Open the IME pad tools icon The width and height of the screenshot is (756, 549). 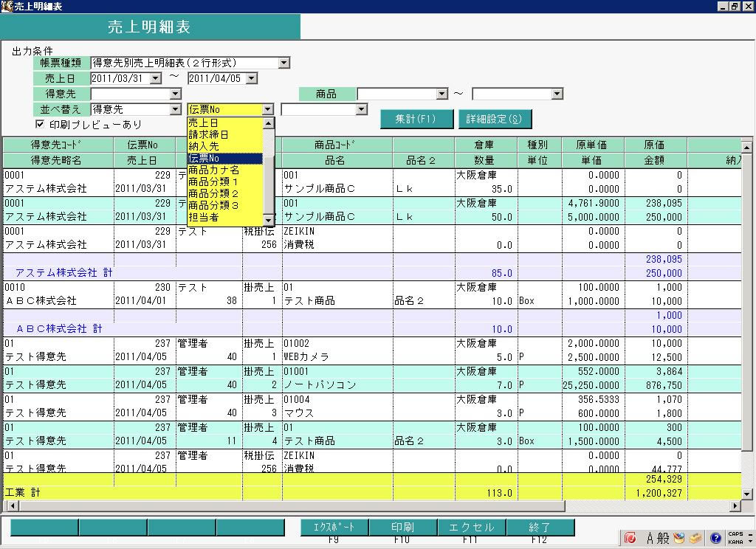(679, 538)
